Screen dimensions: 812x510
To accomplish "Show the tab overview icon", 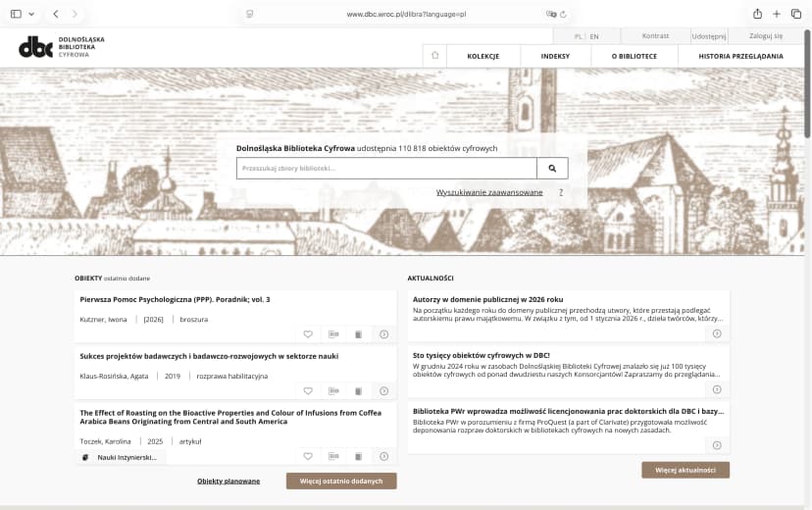I will tap(796, 14).
